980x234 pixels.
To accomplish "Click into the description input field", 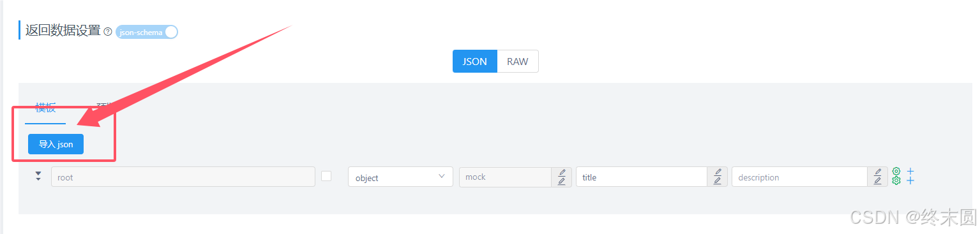I will 799,177.
